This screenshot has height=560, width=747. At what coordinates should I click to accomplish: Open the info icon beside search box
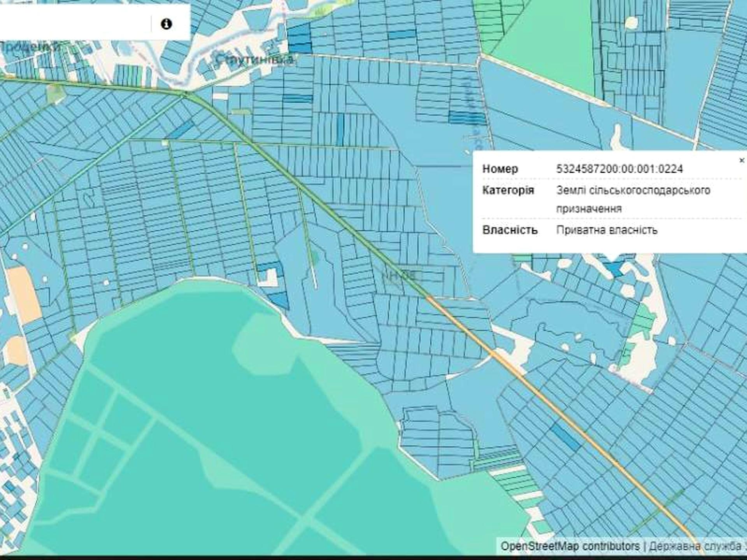pyautogui.click(x=166, y=24)
